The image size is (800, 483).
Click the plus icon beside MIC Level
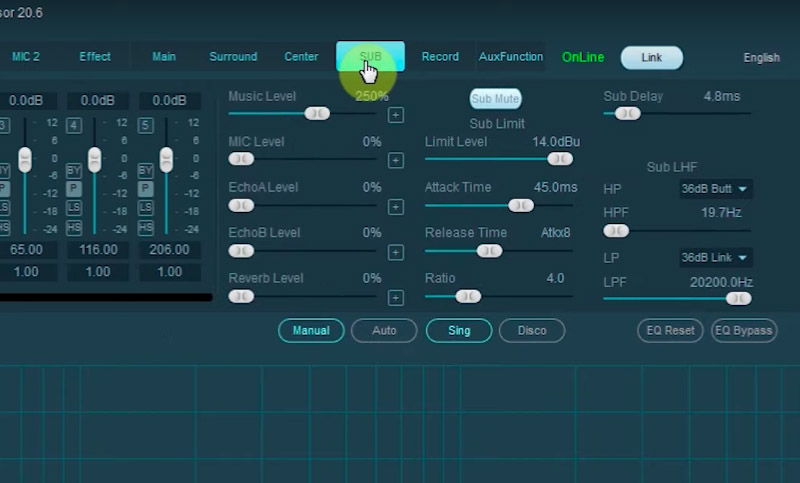[396, 161]
